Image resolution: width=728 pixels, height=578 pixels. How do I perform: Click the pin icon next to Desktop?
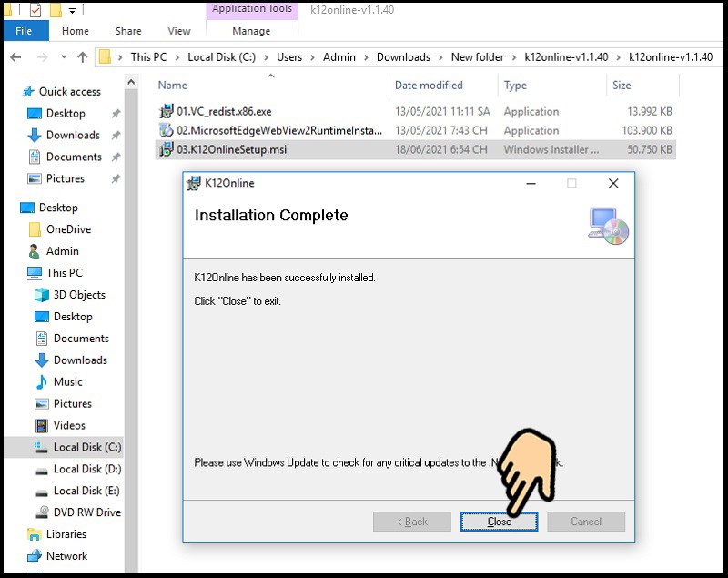tap(116, 113)
